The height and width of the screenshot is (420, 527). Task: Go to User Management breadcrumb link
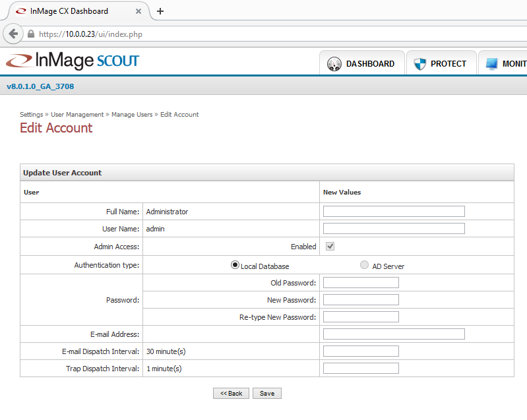coord(77,115)
